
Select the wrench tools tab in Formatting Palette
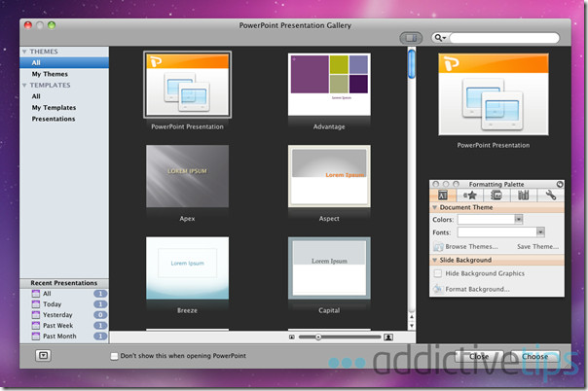click(x=550, y=195)
